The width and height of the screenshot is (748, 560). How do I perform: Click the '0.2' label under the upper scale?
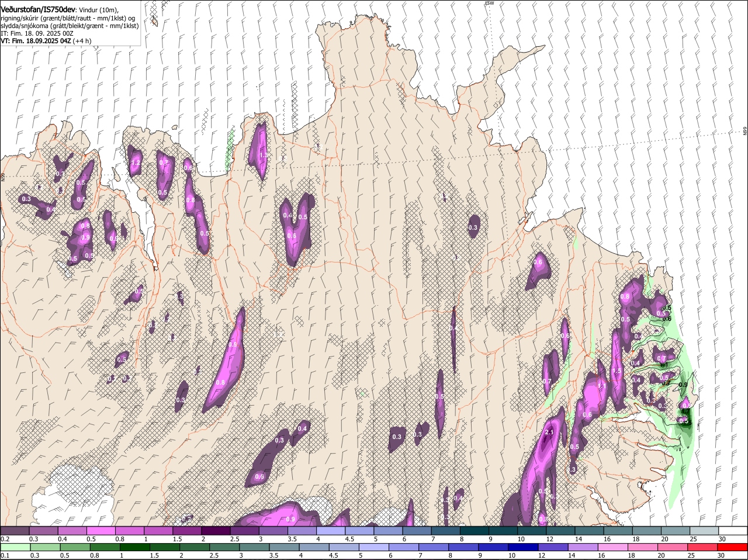click(x=5, y=539)
